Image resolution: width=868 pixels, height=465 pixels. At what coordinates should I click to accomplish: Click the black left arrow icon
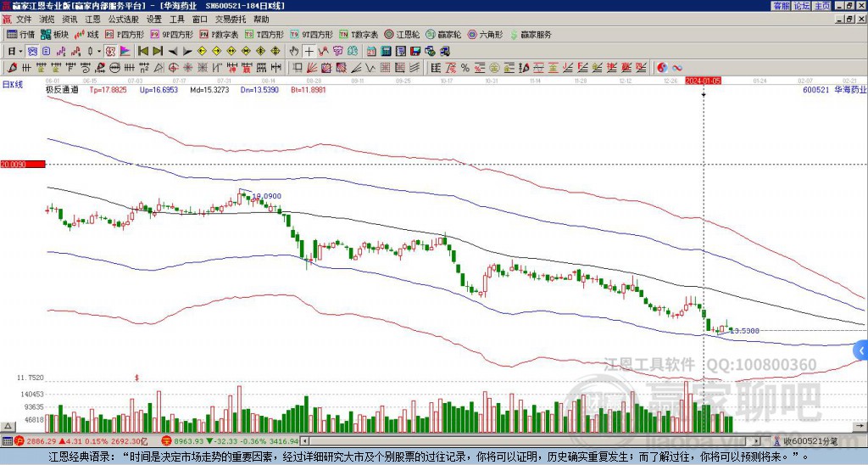click(173, 52)
